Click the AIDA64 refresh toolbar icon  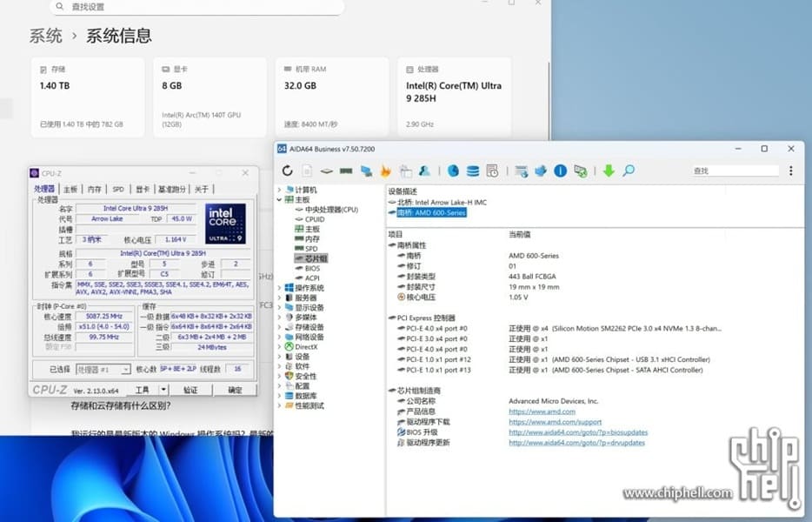[x=288, y=171]
